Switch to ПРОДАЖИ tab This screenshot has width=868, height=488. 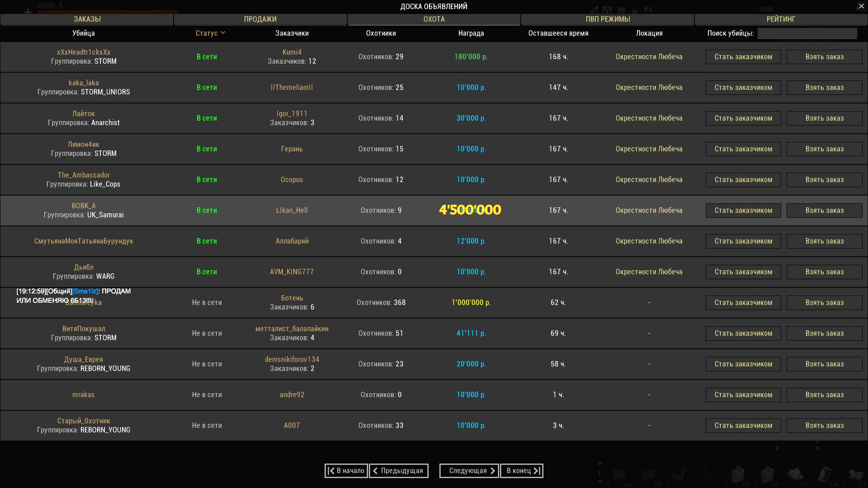260,19
